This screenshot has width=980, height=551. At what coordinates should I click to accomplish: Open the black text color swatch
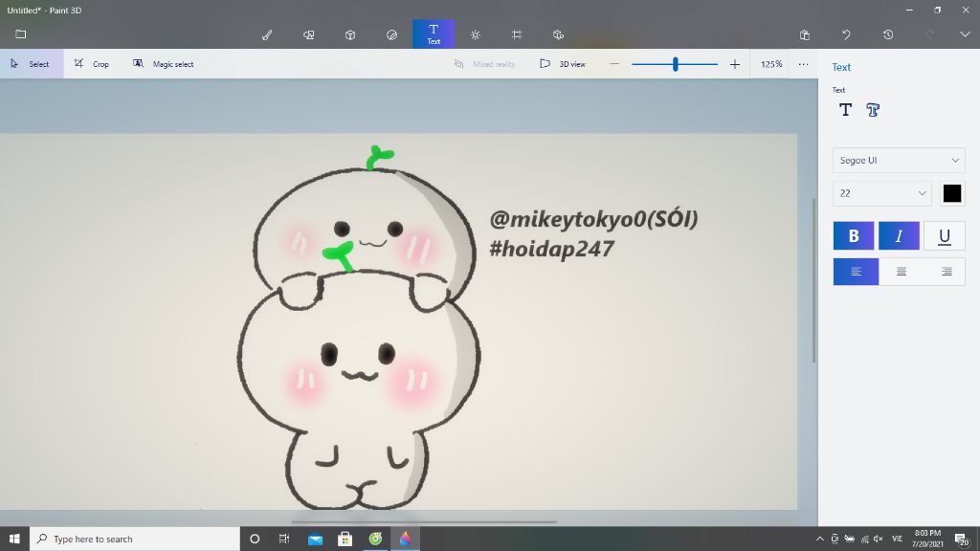tap(952, 193)
